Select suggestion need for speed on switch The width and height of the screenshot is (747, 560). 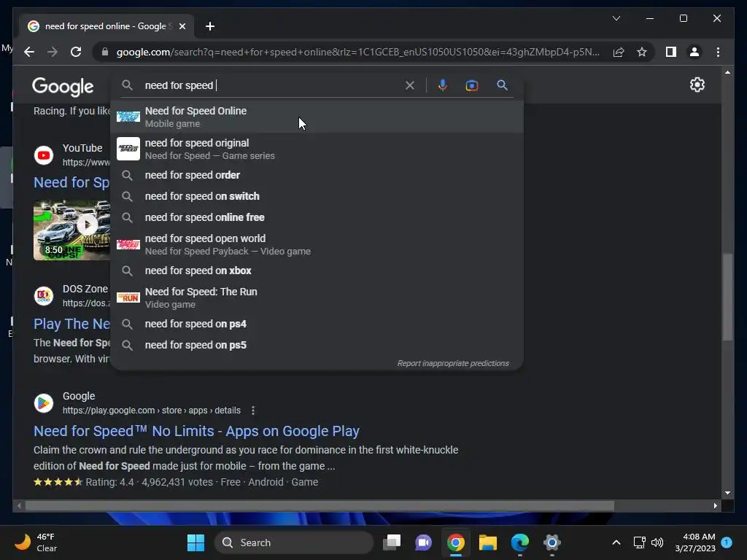(317, 196)
